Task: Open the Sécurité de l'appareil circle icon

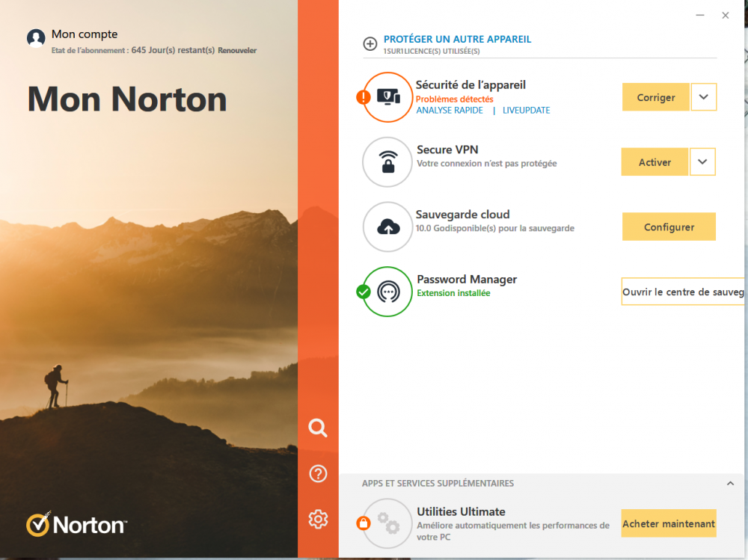Action: tap(388, 97)
